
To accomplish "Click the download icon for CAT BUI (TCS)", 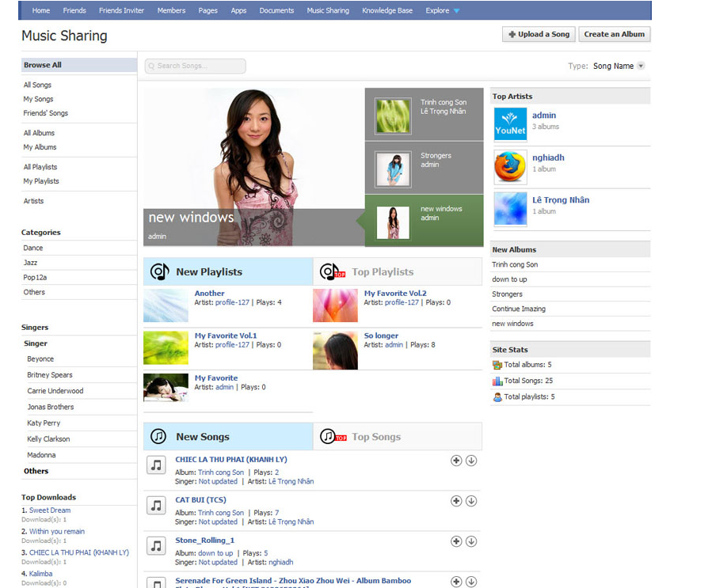I will (x=472, y=501).
